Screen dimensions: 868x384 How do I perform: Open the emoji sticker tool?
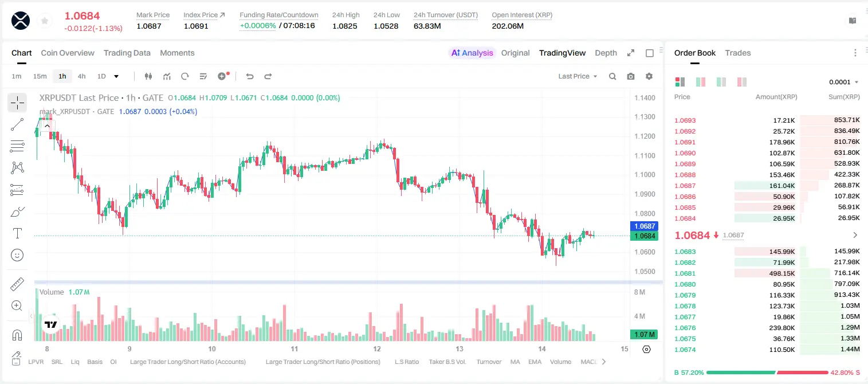[x=17, y=255]
